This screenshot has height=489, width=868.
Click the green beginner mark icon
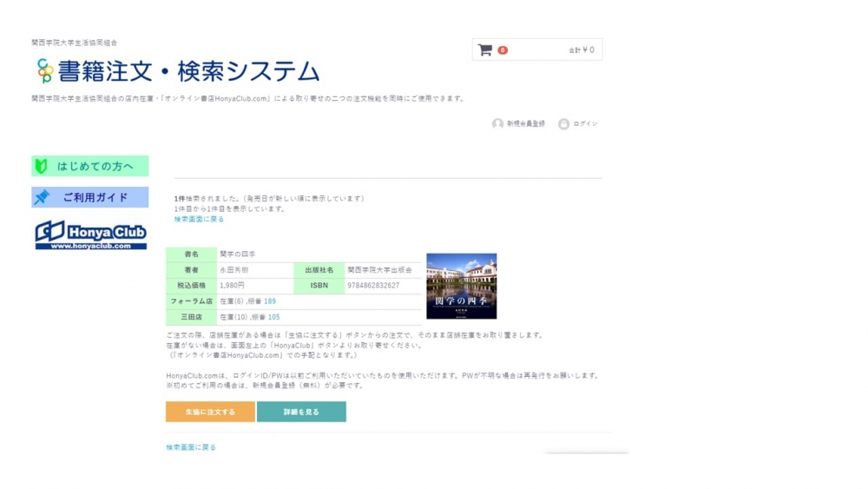coord(42,166)
